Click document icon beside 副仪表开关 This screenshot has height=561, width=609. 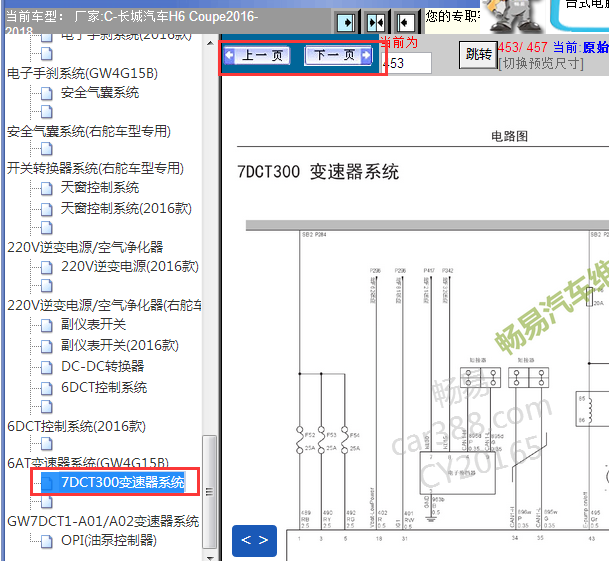point(47,325)
